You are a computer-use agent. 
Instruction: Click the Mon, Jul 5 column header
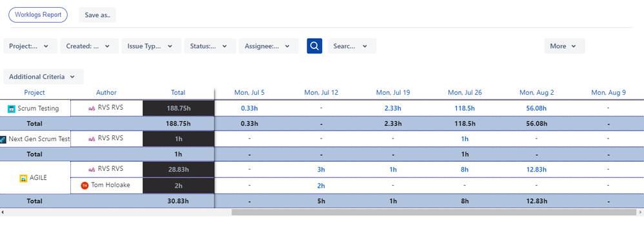click(249, 92)
